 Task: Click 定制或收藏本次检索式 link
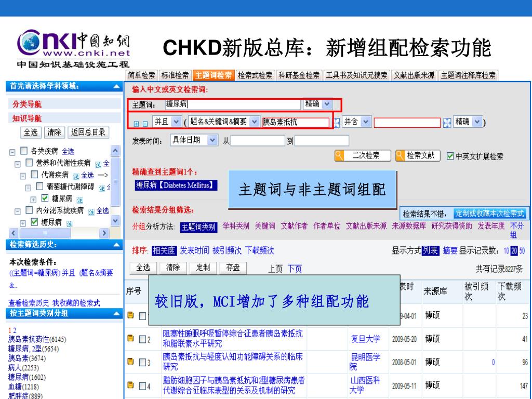[490, 214]
